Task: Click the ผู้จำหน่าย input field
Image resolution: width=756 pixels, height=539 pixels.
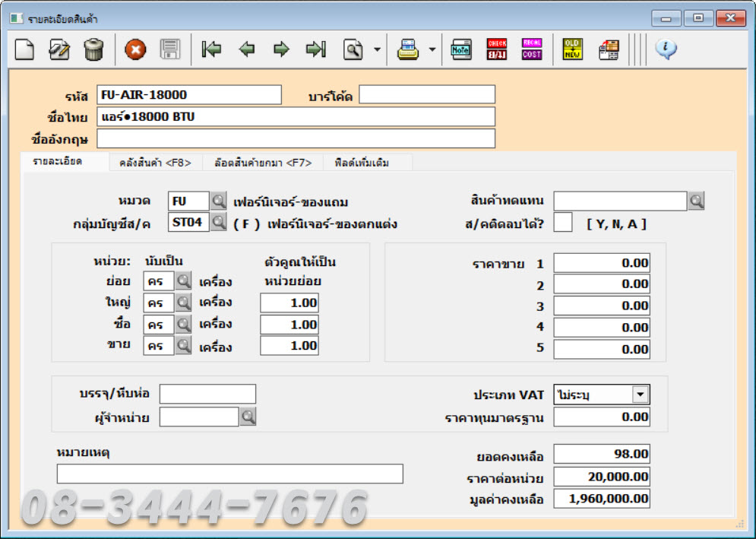Action: pyautogui.click(x=199, y=417)
